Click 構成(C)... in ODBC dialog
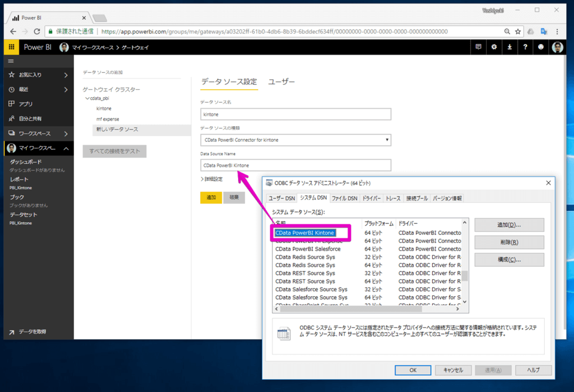The image size is (574, 392). 509,260
